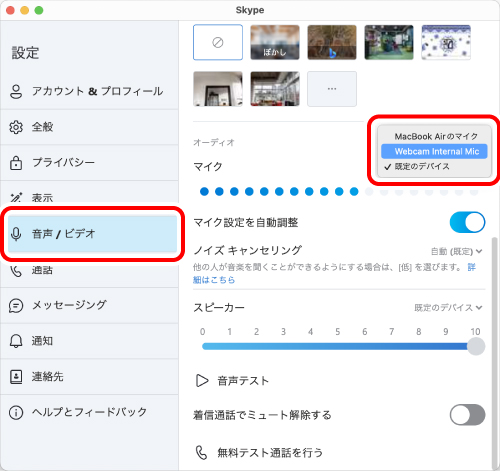Select the glass atrium background thumbnail

275,89
